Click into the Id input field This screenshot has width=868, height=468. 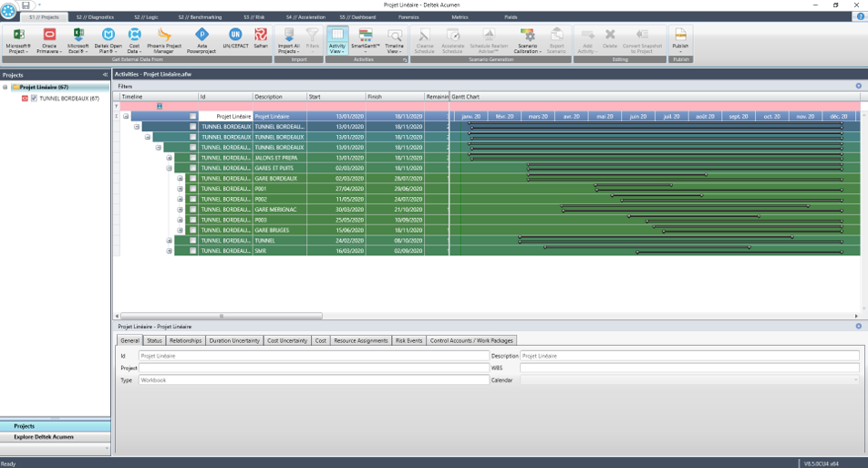click(x=314, y=356)
